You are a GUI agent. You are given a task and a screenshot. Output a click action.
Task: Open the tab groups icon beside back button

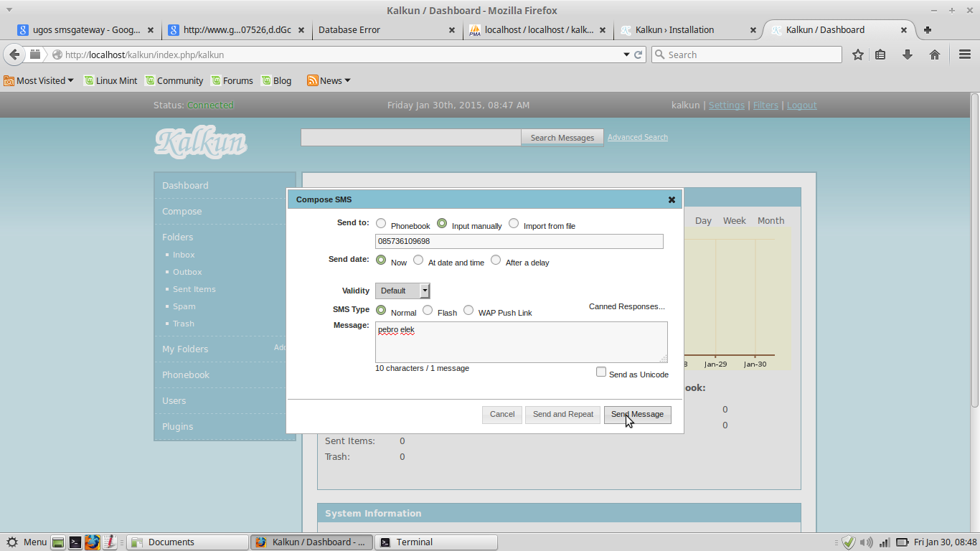click(x=34, y=55)
